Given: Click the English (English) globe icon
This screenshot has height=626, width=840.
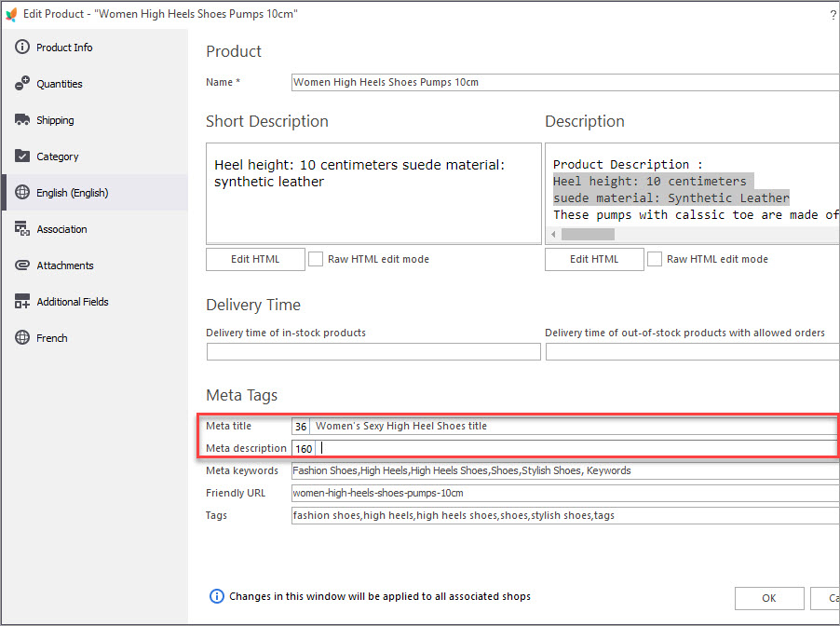Looking at the screenshot, I should click(x=22, y=193).
